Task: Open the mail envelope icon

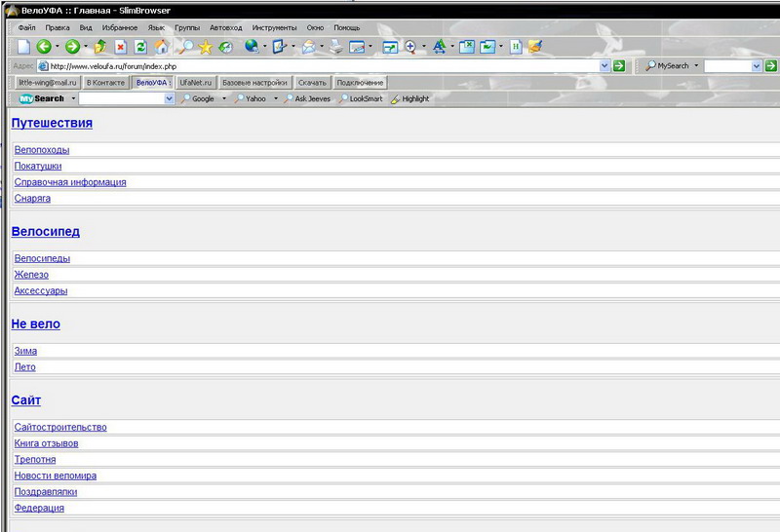Action: [x=308, y=47]
